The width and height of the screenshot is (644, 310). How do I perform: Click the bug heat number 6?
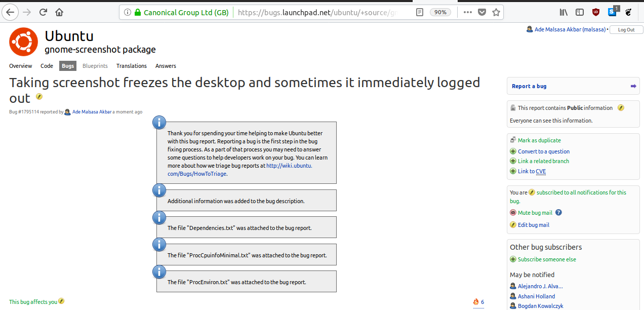(482, 302)
